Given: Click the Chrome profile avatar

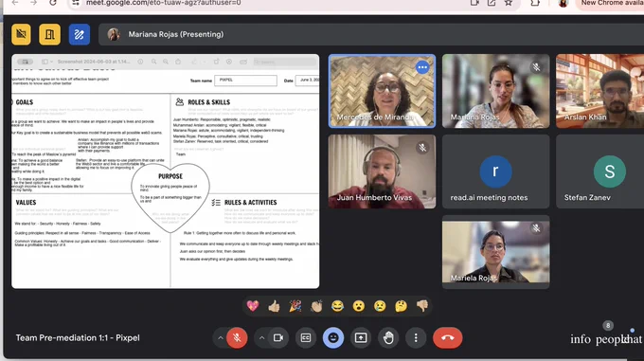Looking at the screenshot, I should click(563, 3).
